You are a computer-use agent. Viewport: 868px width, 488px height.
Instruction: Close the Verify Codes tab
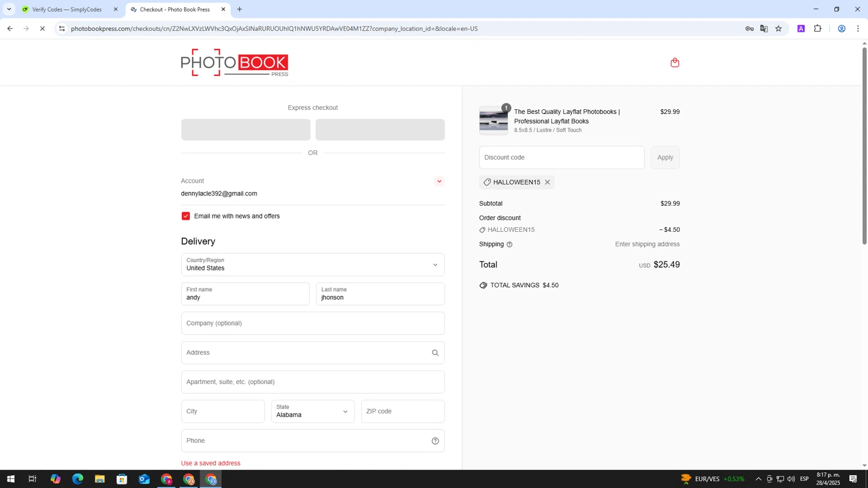pos(116,9)
